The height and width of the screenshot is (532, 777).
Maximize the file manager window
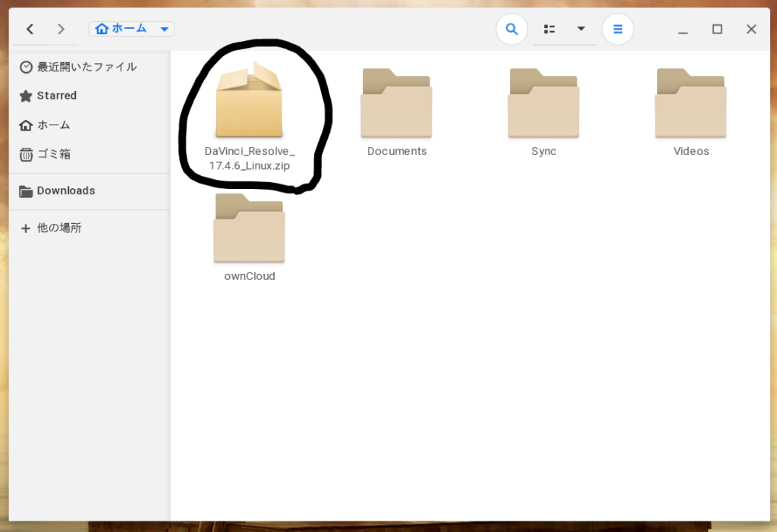(x=717, y=30)
